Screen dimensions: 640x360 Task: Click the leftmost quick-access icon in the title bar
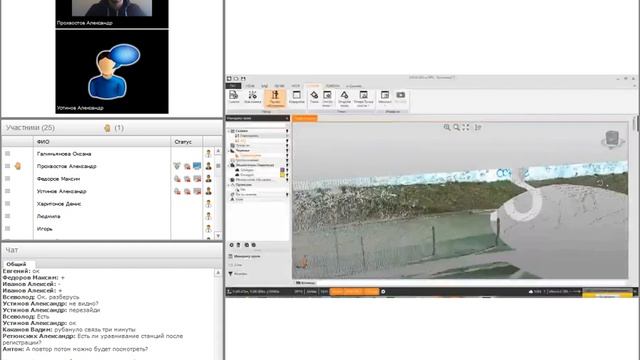click(229, 78)
